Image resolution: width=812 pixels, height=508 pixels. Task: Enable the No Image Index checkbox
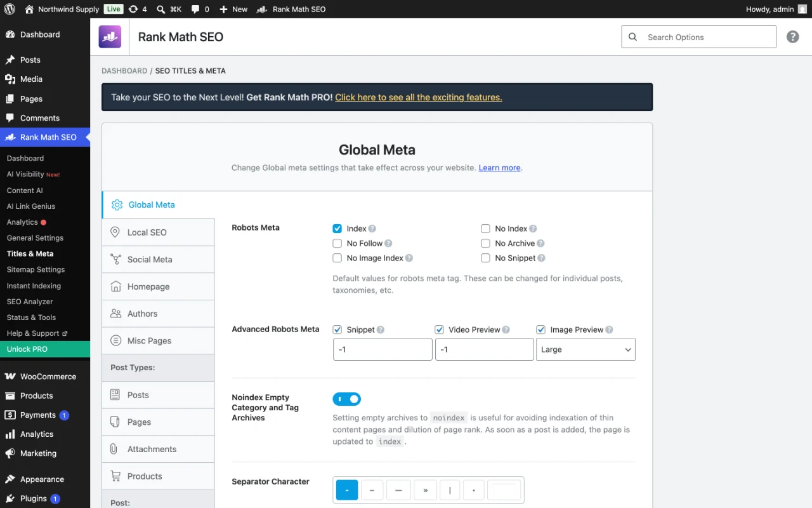337,258
